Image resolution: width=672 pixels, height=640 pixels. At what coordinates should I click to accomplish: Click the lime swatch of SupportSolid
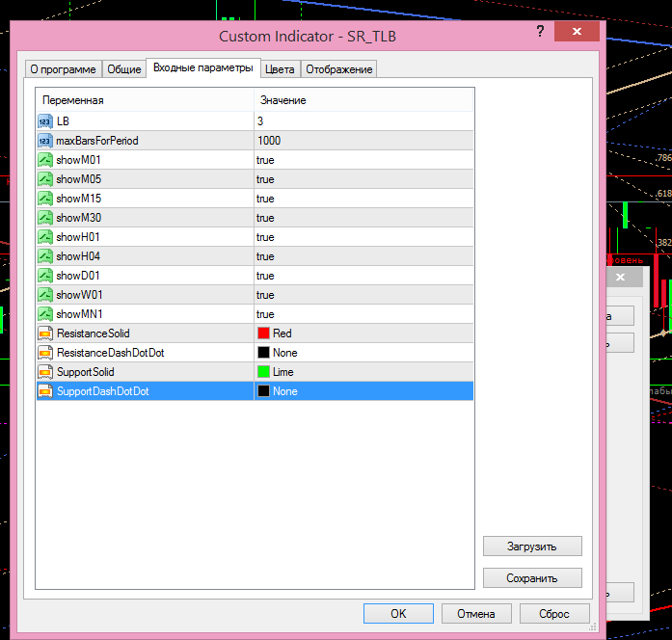[263, 372]
